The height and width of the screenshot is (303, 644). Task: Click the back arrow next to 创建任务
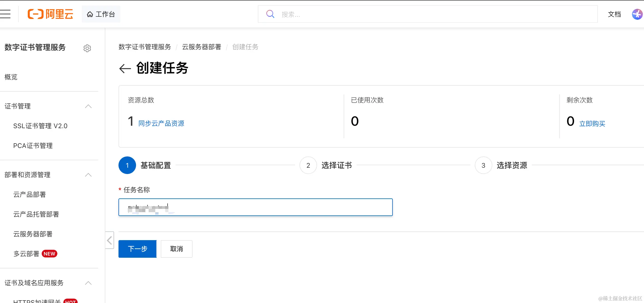(125, 68)
